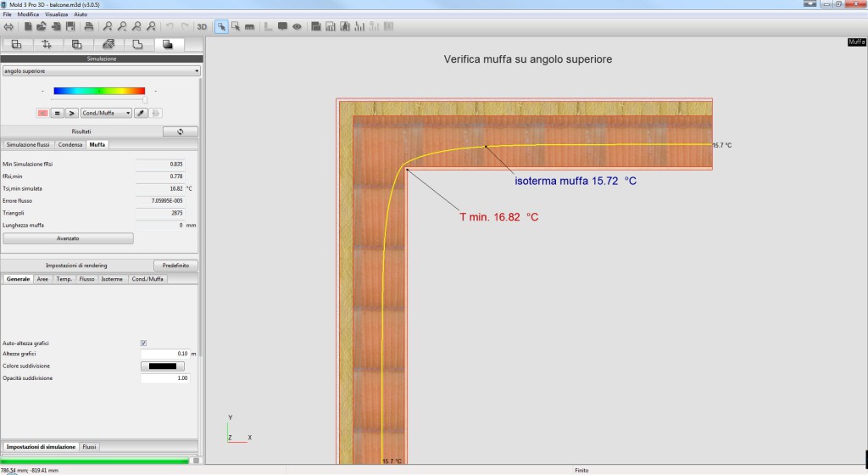Viewport: 868px width, 475px height.
Task: Open the Visualizza menu
Action: [57, 14]
